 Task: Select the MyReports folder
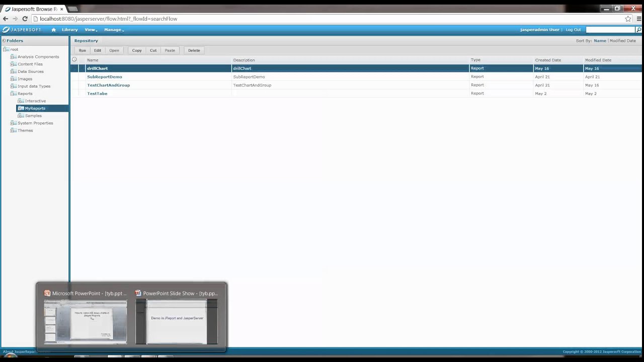(35, 108)
